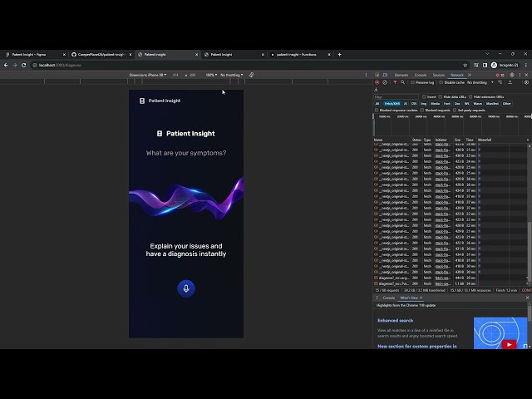The image size is (532, 399).
Task: Filter by JS requests
Action: [x=405, y=103]
